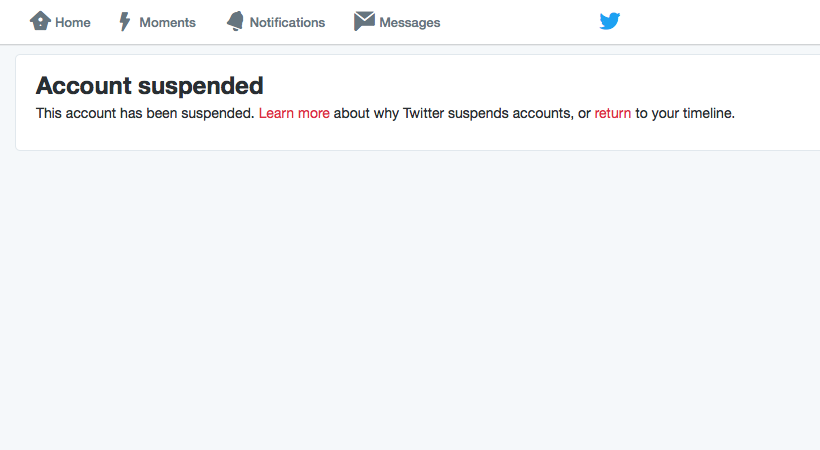Click the Notifications bell icon
820x450 pixels.
coord(235,21)
